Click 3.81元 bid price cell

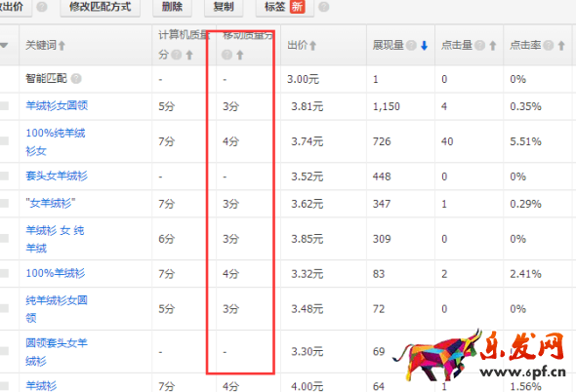(308, 106)
